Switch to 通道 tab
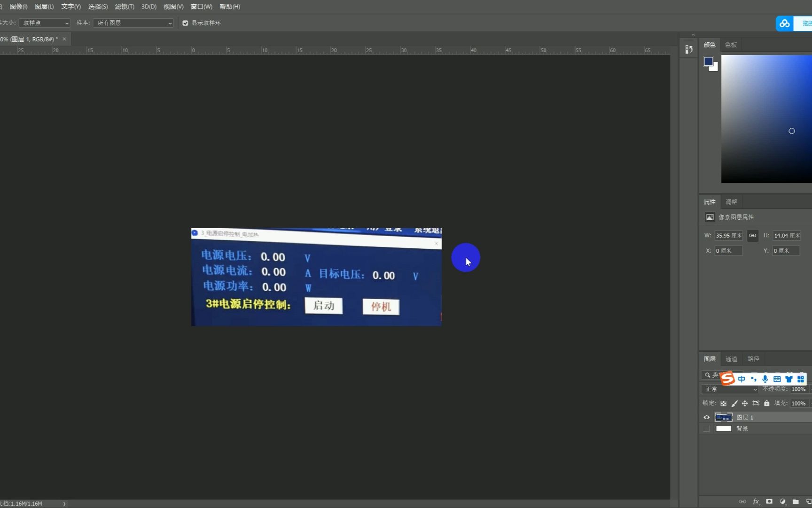The image size is (812, 508). click(x=731, y=359)
